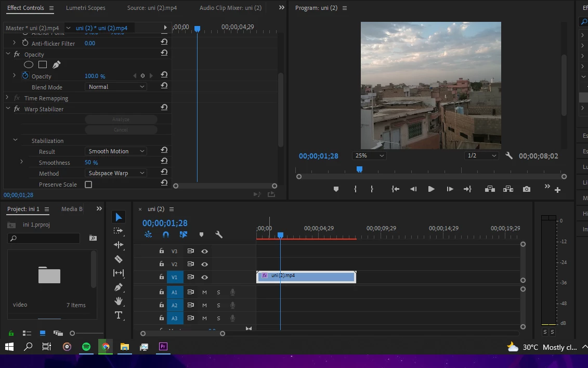
Task: Go to Out point
Action: [467, 189]
